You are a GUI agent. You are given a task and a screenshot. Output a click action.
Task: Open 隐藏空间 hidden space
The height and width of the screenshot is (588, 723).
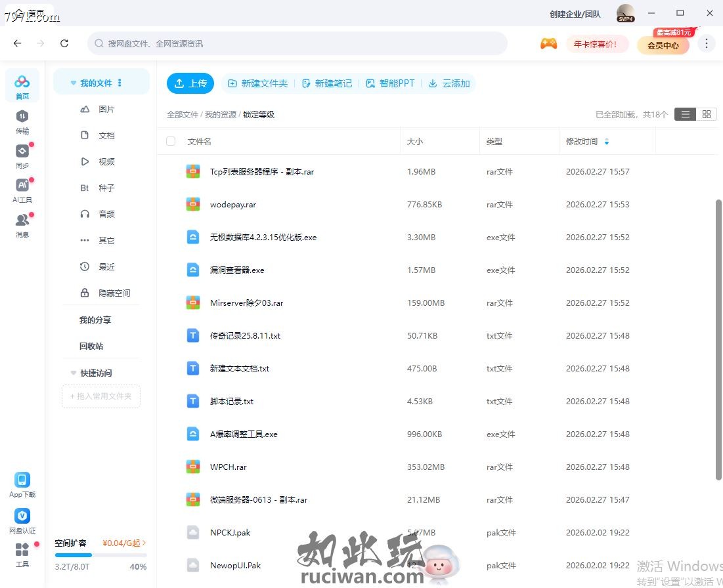coord(105,293)
